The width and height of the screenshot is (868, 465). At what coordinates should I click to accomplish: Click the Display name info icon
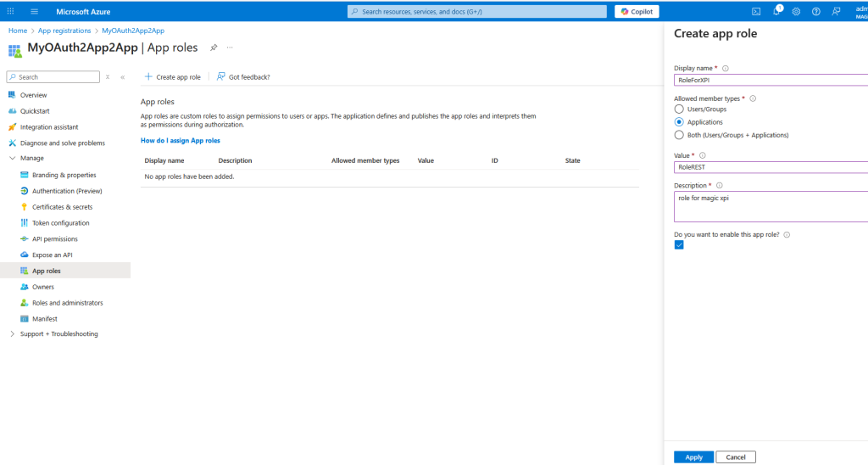pos(726,68)
